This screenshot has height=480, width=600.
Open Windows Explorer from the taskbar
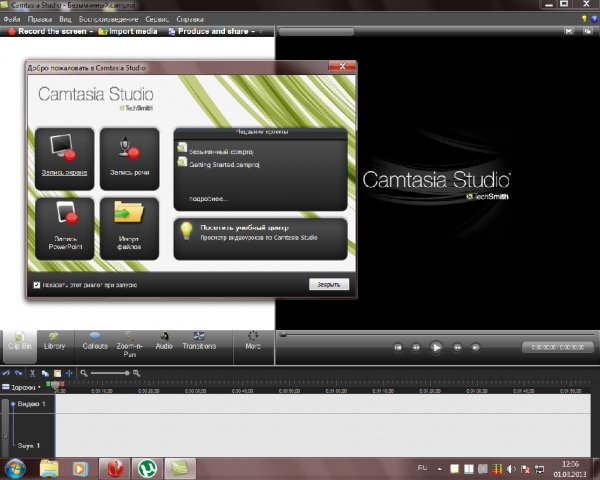pos(49,469)
